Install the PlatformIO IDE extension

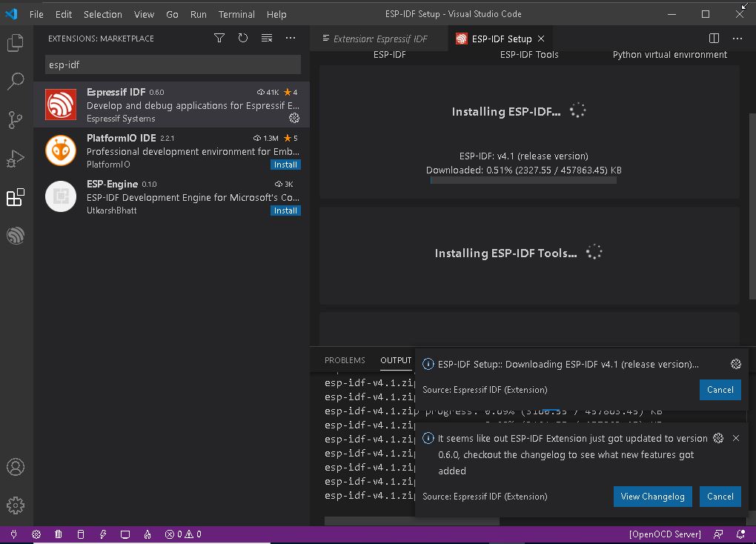pos(285,165)
